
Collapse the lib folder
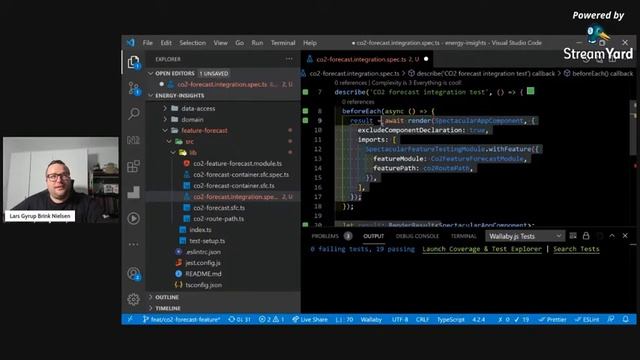click(x=173, y=152)
